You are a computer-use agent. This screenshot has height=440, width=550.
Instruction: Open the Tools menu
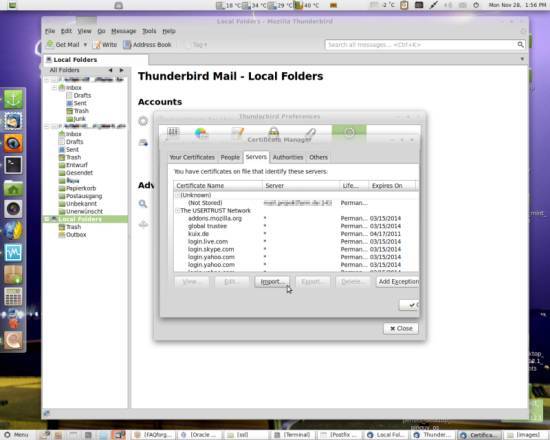[149, 31]
